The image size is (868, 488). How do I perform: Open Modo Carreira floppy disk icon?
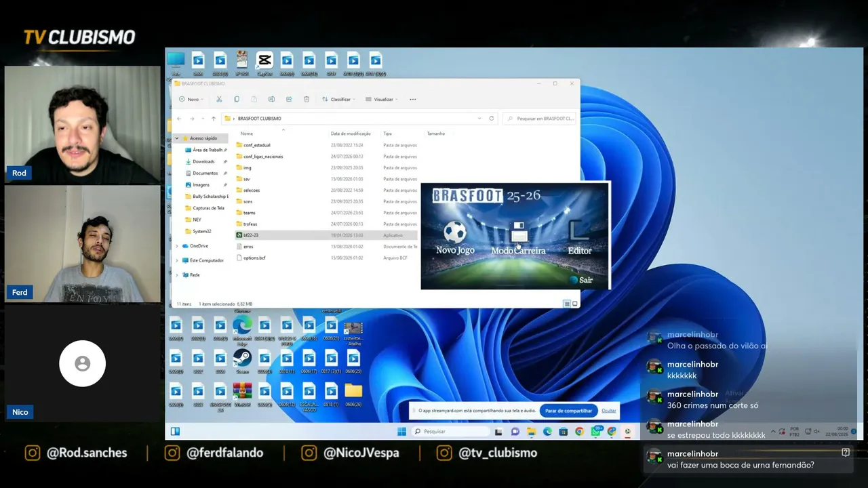click(519, 232)
